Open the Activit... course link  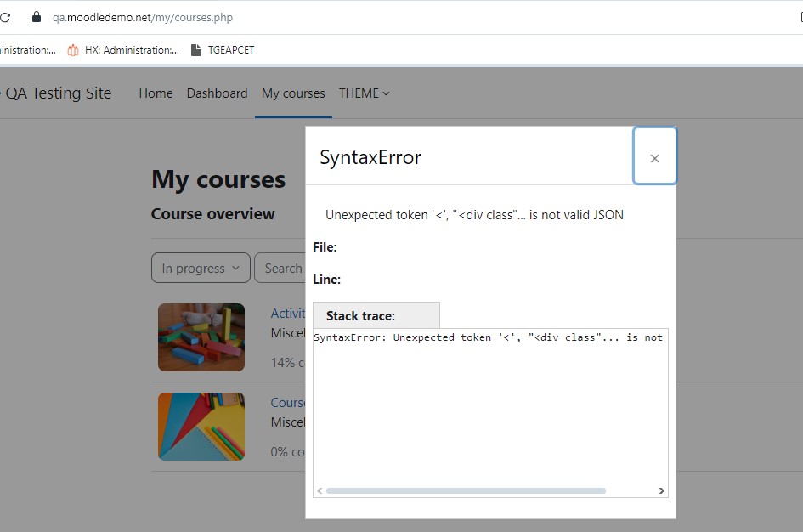pos(288,314)
